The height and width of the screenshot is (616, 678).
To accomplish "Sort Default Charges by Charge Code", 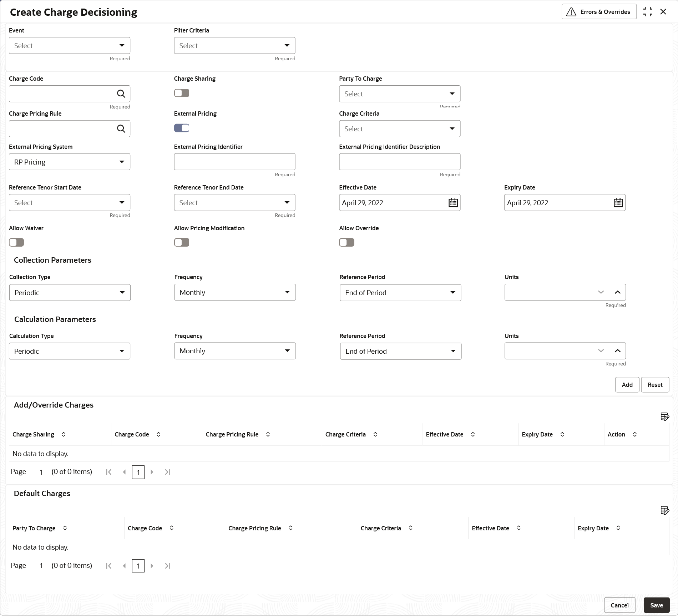I will (x=172, y=528).
